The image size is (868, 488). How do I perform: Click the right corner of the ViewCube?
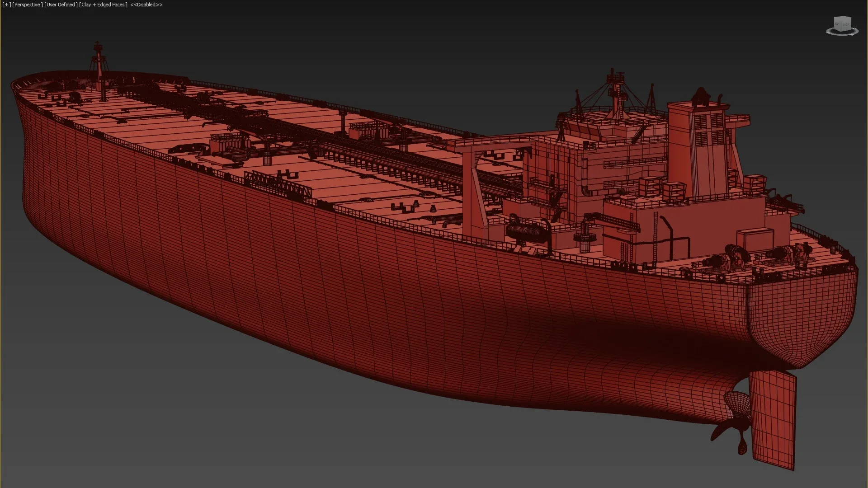(x=851, y=27)
